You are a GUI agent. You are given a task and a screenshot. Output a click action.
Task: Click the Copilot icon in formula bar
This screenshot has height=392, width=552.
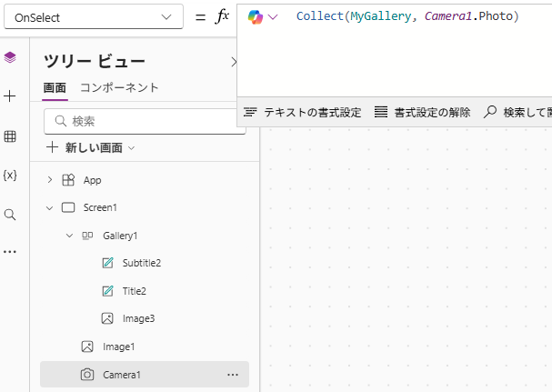click(x=256, y=17)
